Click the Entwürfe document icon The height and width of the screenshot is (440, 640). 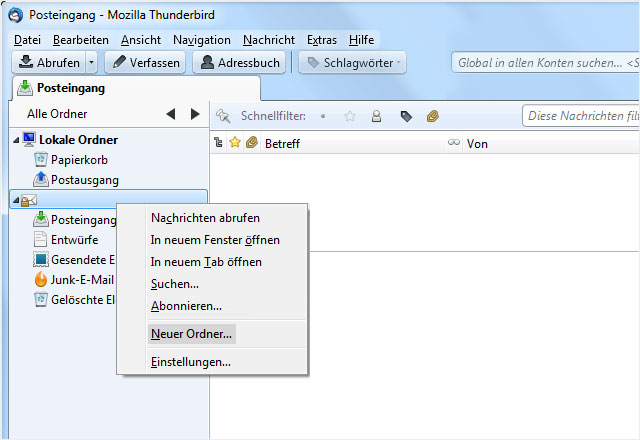pyautogui.click(x=40, y=239)
